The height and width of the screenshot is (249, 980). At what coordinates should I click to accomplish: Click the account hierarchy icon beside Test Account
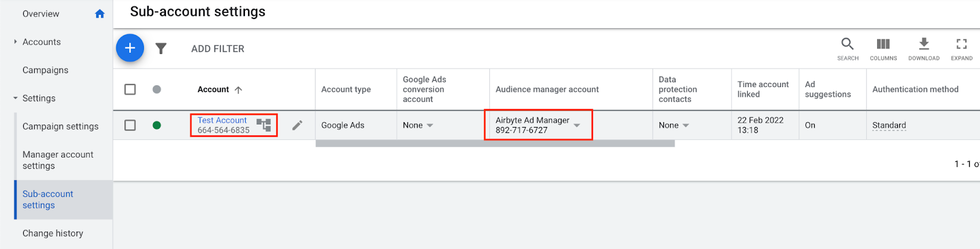tap(264, 125)
